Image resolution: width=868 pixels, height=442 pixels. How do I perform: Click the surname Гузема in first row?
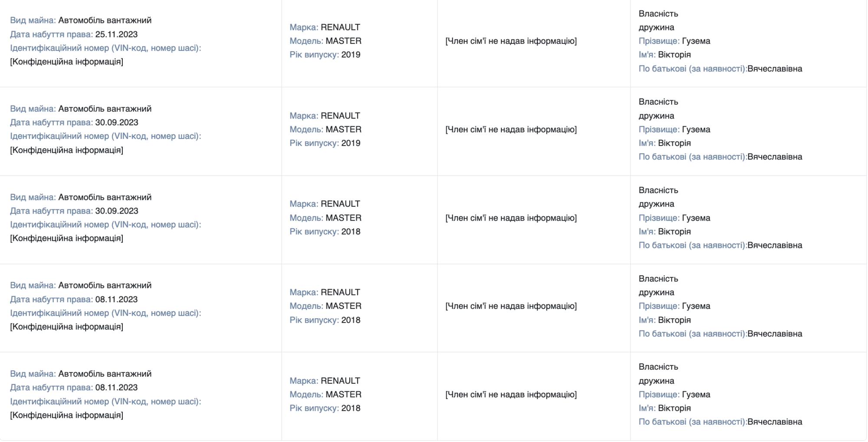tap(696, 41)
